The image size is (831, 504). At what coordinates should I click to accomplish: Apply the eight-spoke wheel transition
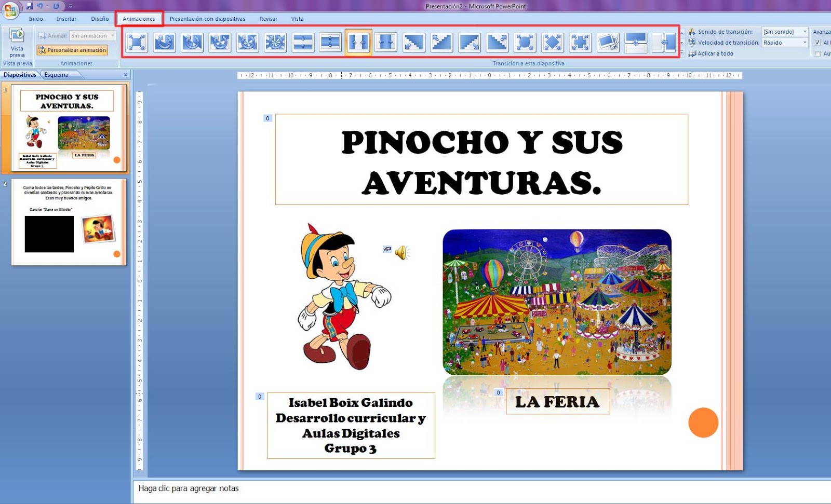coord(275,42)
